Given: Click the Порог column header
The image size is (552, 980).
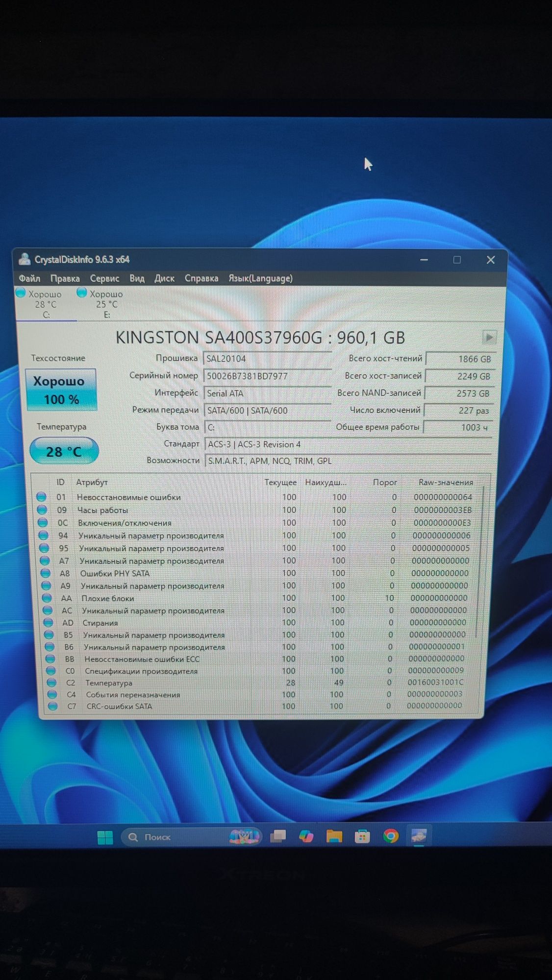Looking at the screenshot, I should 385,482.
